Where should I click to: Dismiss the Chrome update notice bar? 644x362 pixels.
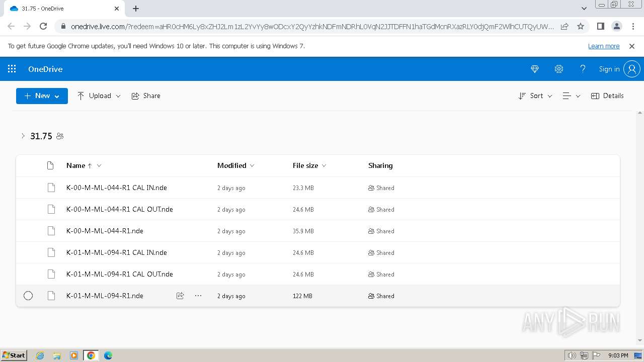[632, 46]
